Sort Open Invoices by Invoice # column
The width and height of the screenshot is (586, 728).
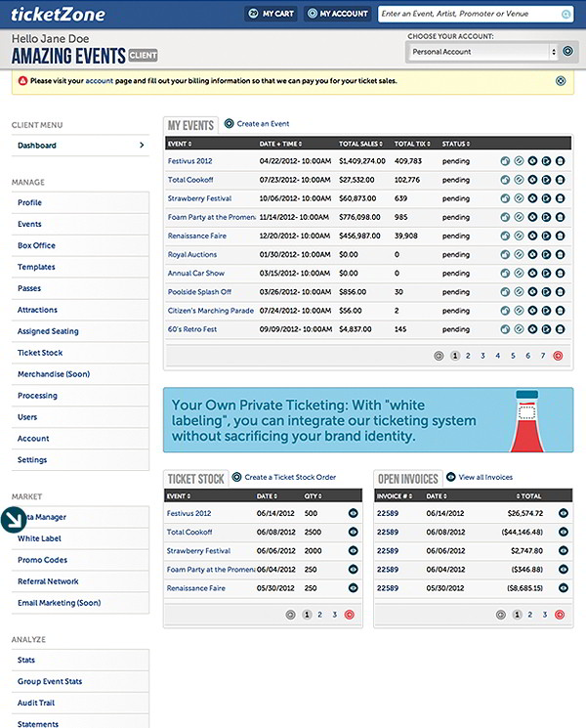(x=395, y=495)
